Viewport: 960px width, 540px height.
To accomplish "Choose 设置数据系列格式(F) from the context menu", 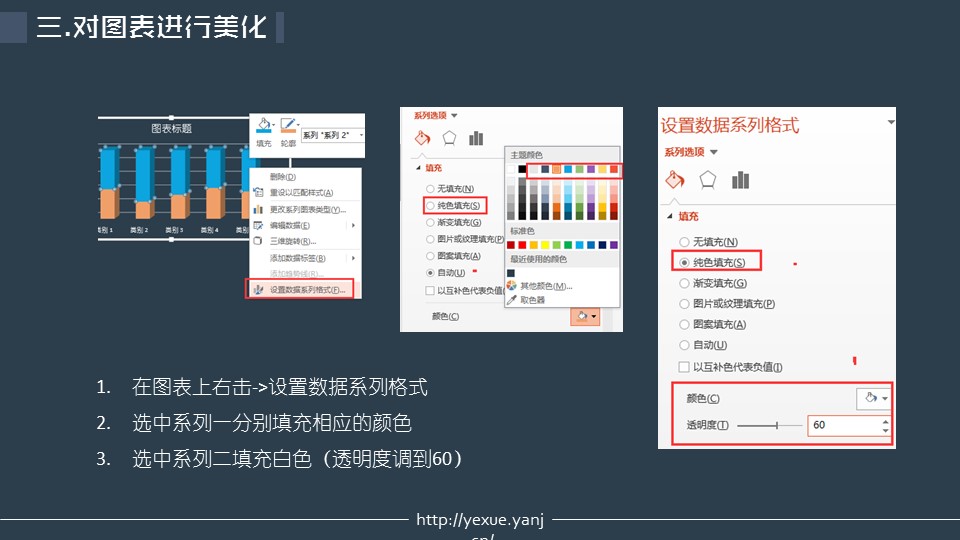I will [307, 289].
